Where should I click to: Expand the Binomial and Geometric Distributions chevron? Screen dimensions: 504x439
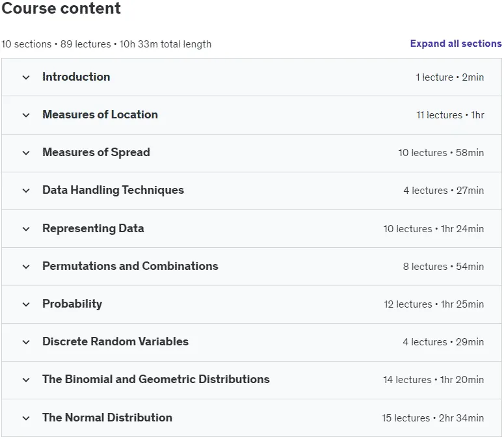pos(26,380)
